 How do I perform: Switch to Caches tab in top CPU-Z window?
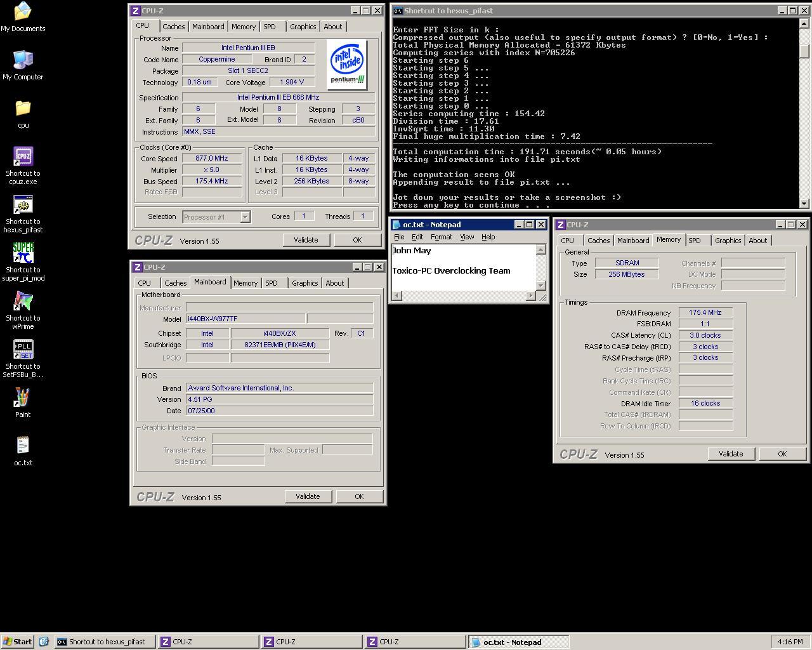coord(173,27)
